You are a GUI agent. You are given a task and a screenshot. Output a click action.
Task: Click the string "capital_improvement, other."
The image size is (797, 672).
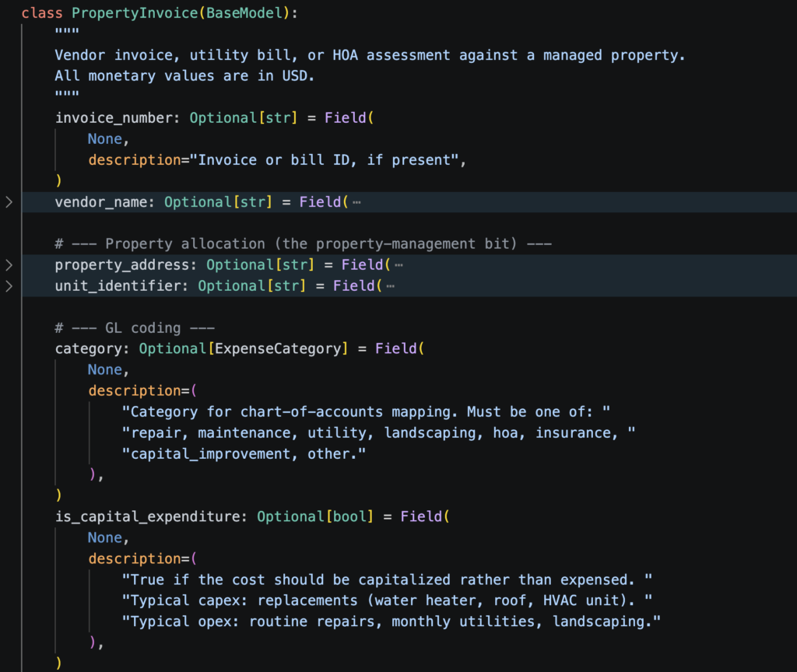coord(244,453)
